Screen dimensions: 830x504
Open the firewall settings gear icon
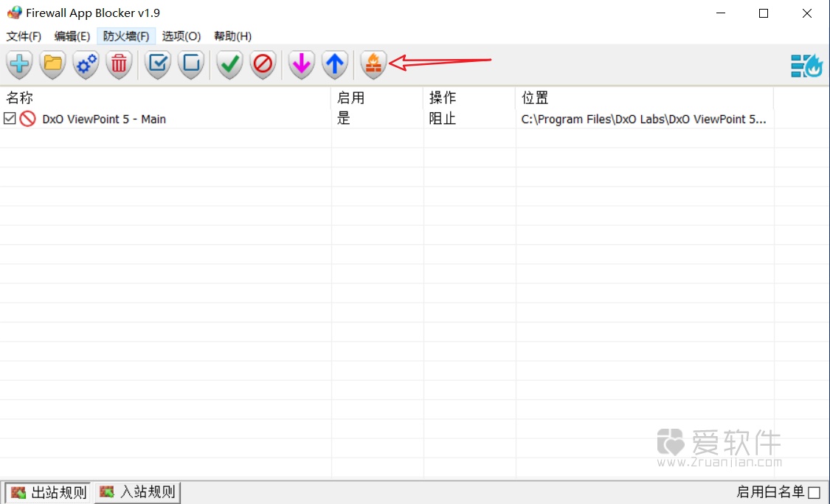click(x=85, y=65)
